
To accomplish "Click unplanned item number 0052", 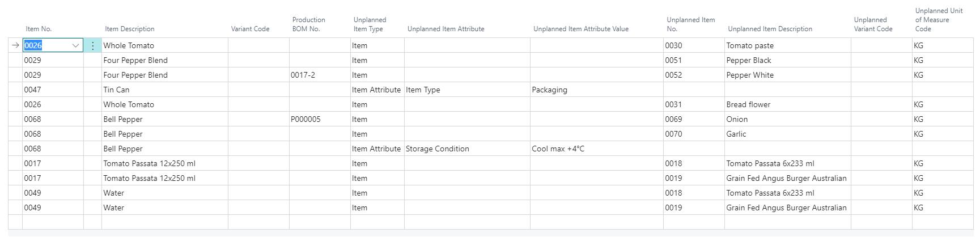I will (693, 75).
